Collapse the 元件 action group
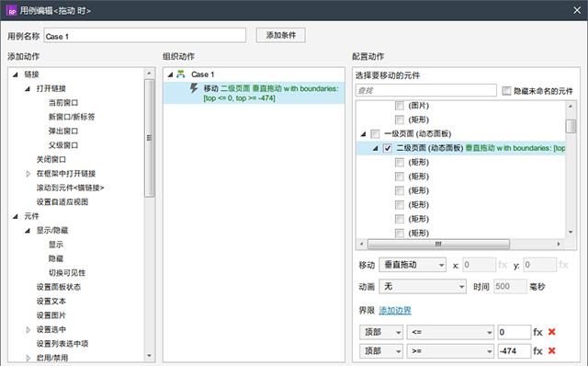Viewport: 588px width, 366px height. (x=16, y=217)
